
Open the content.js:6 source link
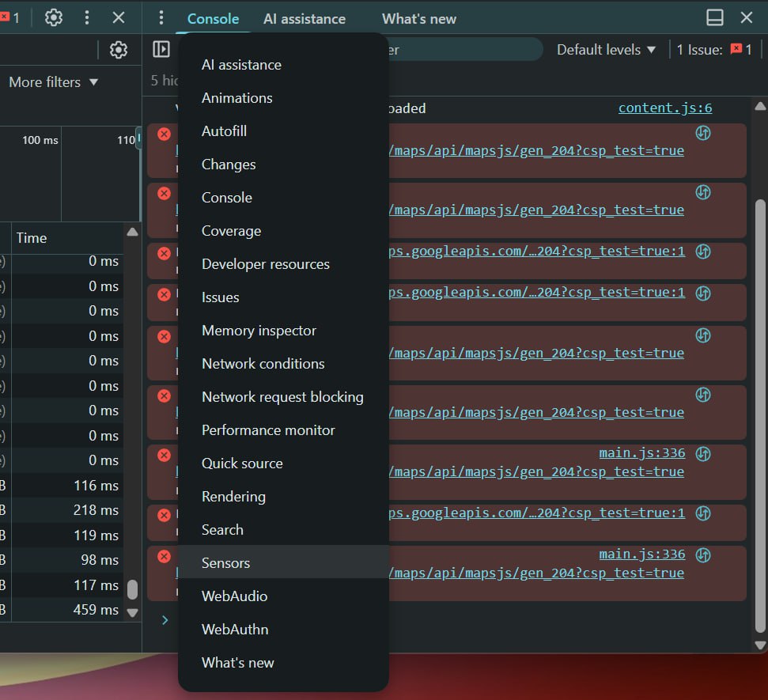664,108
